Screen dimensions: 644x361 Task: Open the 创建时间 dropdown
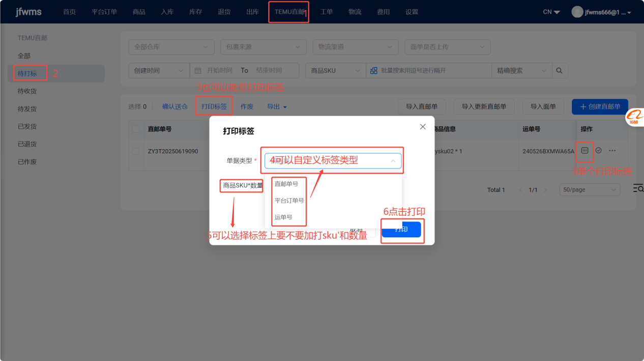159,71
